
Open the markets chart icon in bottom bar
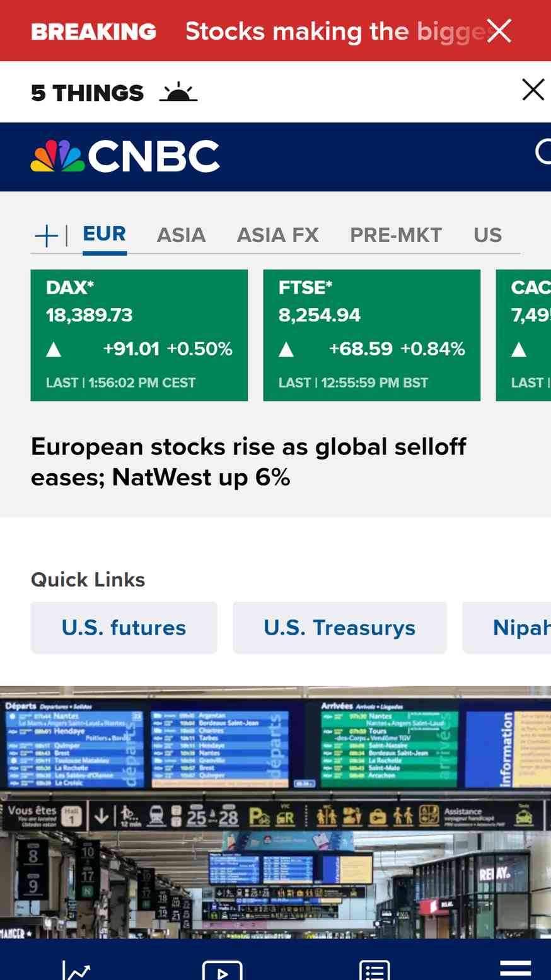click(x=76, y=970)
